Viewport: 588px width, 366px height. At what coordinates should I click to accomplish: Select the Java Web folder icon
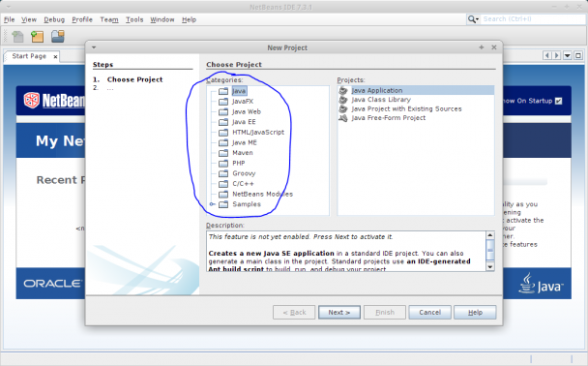[223, 112]
